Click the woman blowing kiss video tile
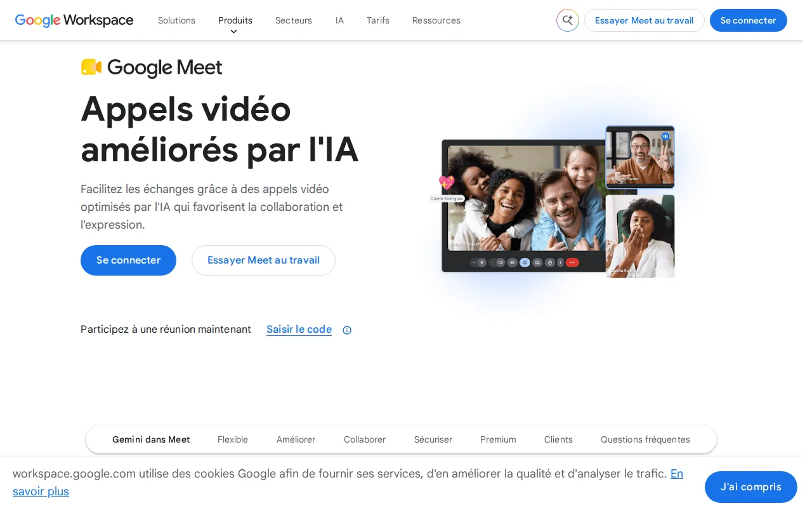This screenshot has height=508, width=812. pos(640,236)
